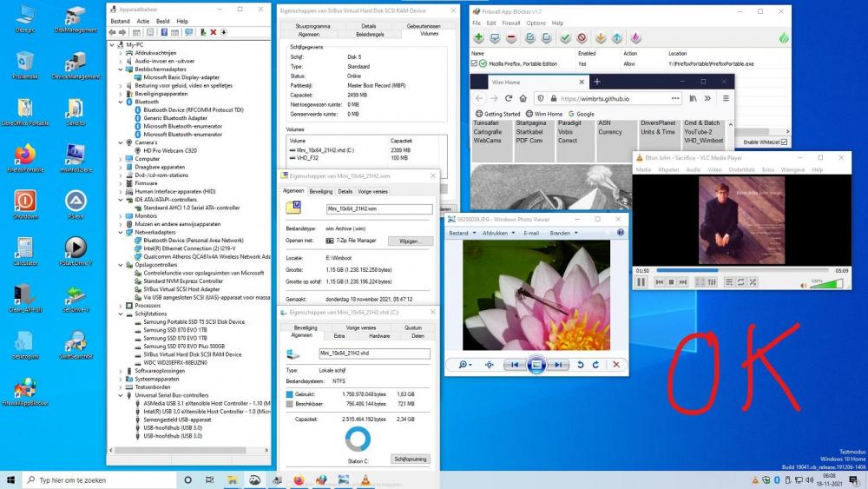Open the Firefox library icon

tap(693, 98)
